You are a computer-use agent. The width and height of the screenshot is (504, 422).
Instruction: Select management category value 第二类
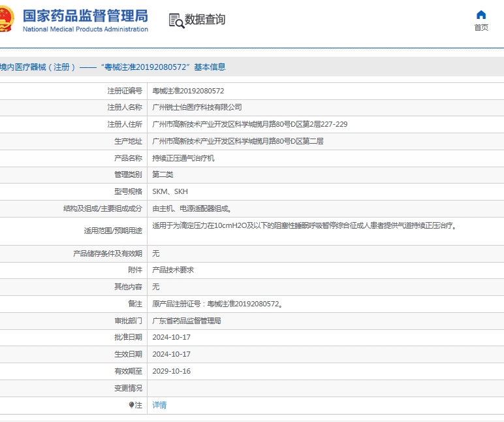[163, 174]
